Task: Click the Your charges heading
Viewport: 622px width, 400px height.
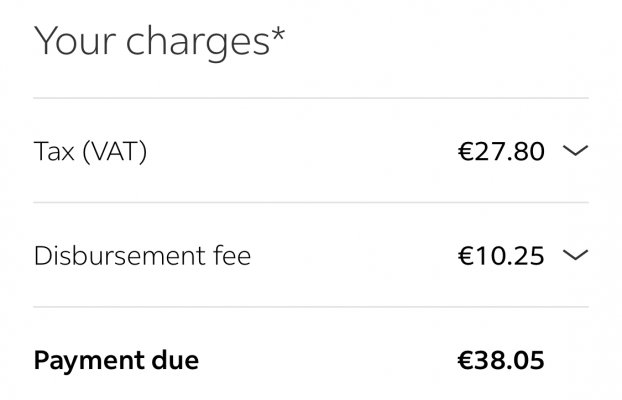Action: (160, 41)
